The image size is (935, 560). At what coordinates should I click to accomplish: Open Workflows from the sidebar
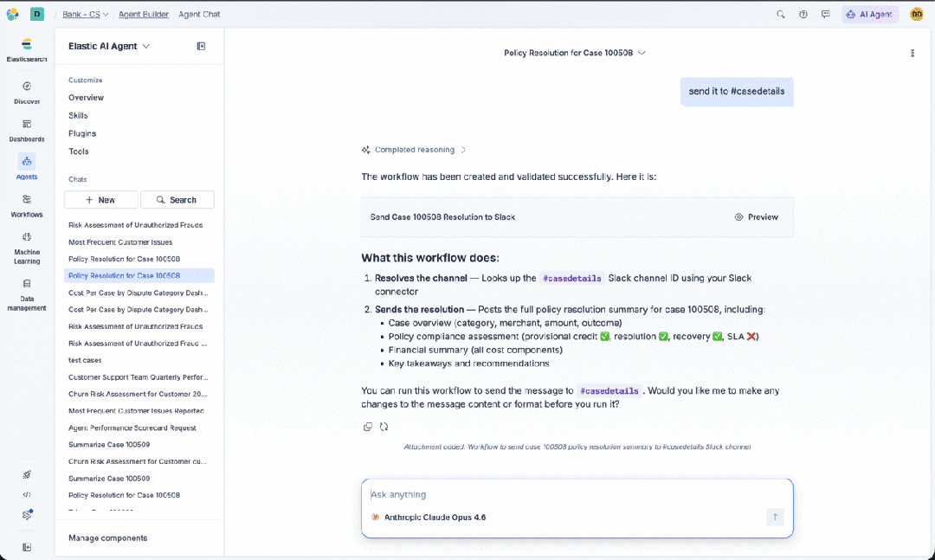pos(27,206)
